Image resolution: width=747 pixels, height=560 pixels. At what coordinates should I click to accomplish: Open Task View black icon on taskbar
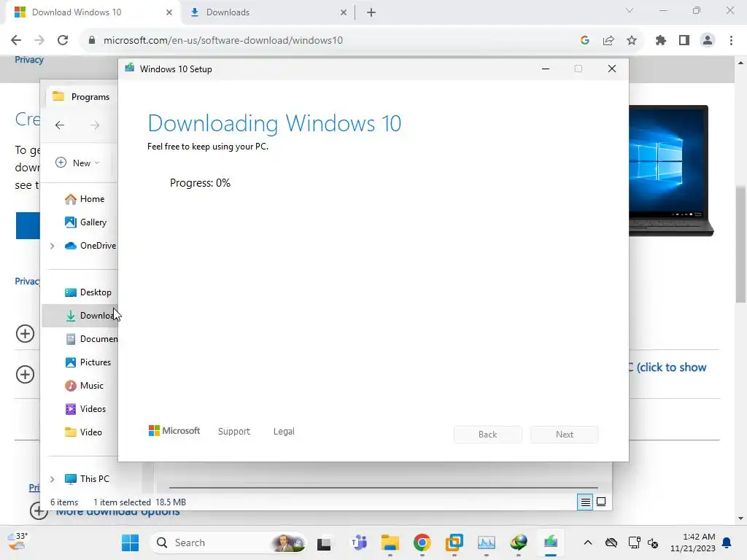click(324, 542)
